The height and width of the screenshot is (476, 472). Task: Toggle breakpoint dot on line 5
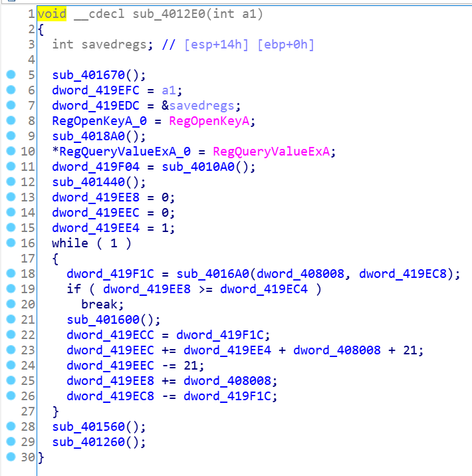[11, 74]
